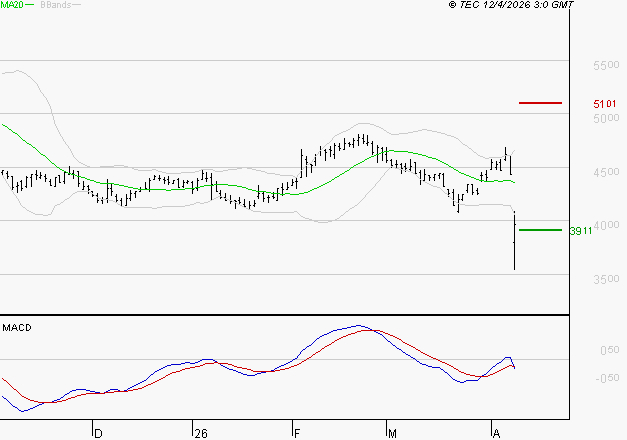
Task: Click the BBands legend label
Action: pyautogui.click(x=56, y=5)
